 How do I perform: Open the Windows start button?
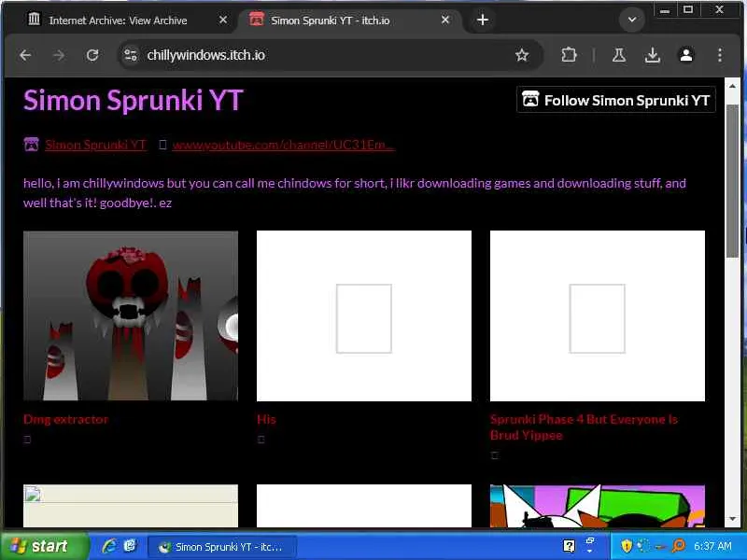coord(44,546)
